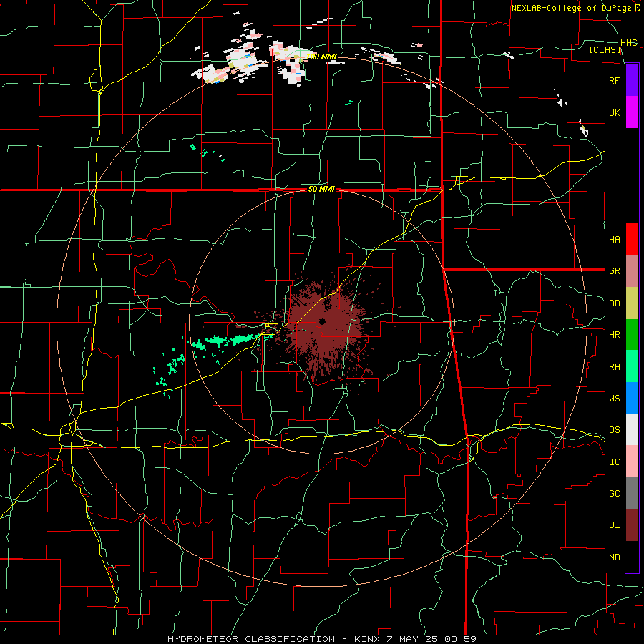The height and width of the screenshot is (644, 644).
Task: Click the '50 NMI' range ring label
Action: [321, 190]
